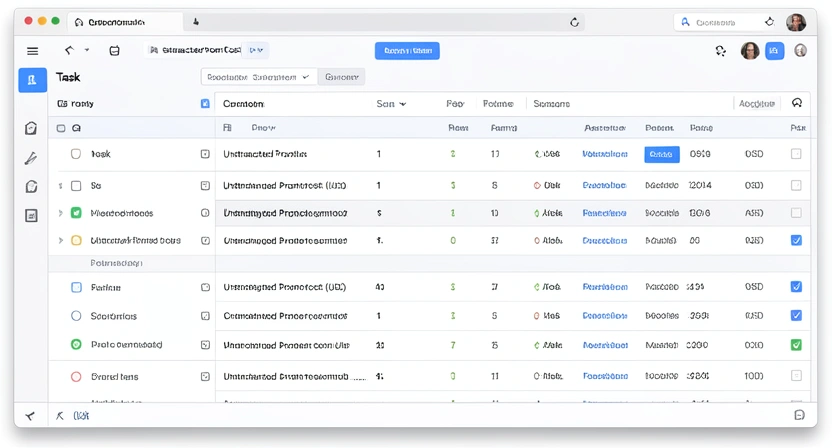Expand the yellow-checkbox row
This screenshot has height=448, width=832.
coord(60,240)
